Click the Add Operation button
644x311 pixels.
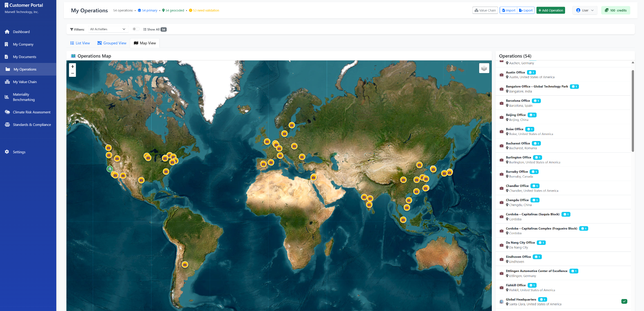point(551,10)
